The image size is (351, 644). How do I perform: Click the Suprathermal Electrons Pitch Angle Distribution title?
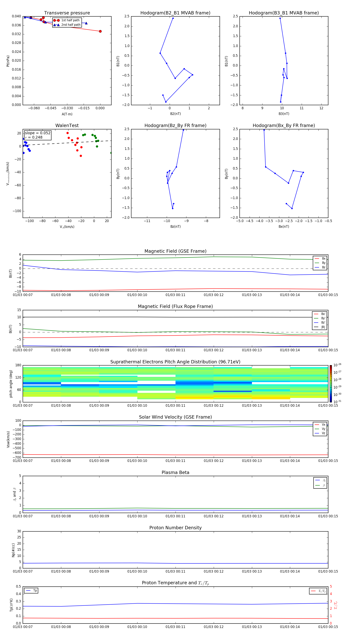coord(175,362)
